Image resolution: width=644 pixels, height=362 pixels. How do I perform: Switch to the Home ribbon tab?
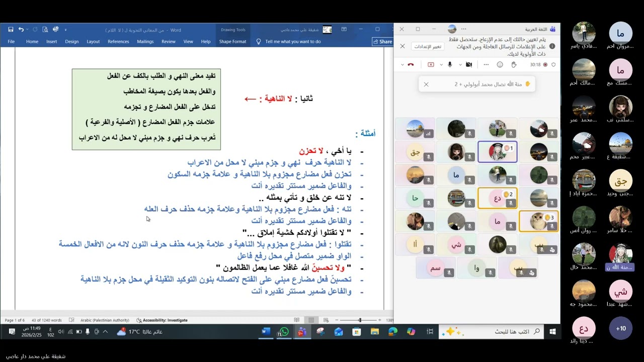coord(32,42)
